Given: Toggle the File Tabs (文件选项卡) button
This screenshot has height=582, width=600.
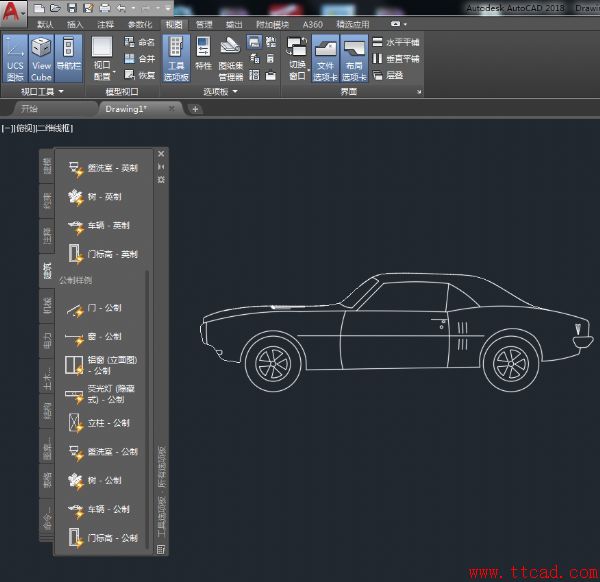Looking at the screenshot, I should coord(325,59).
